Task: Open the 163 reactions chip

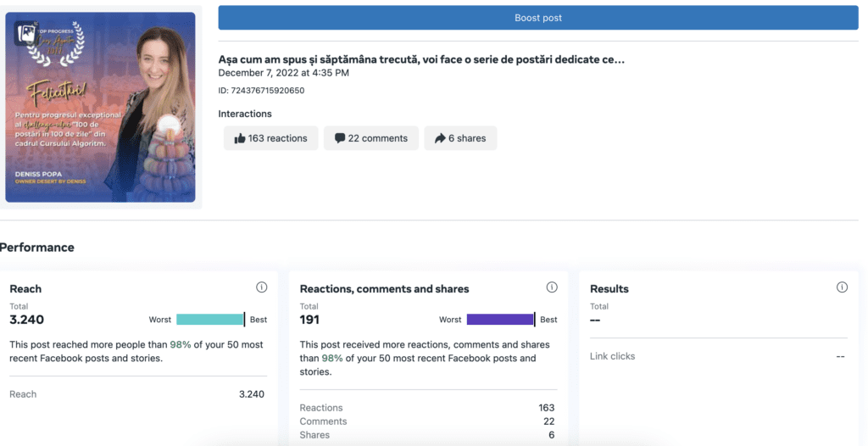Action: 270,138
